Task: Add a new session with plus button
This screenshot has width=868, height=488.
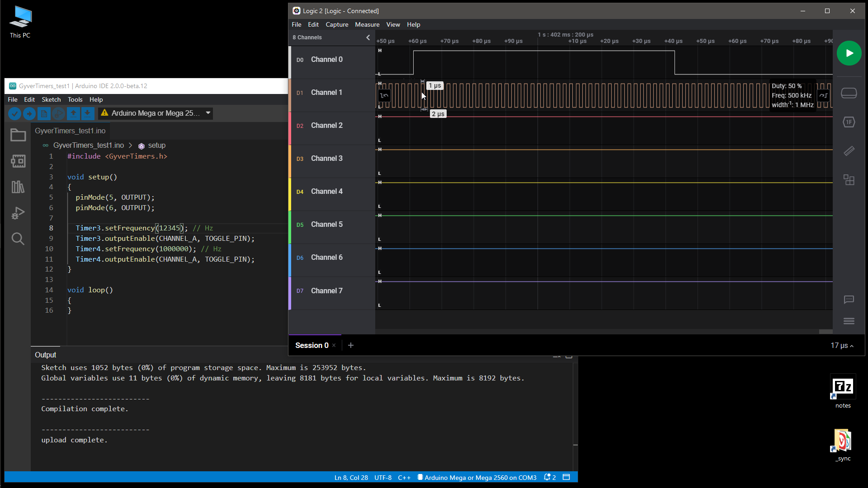Action: [x=351, y=346]
